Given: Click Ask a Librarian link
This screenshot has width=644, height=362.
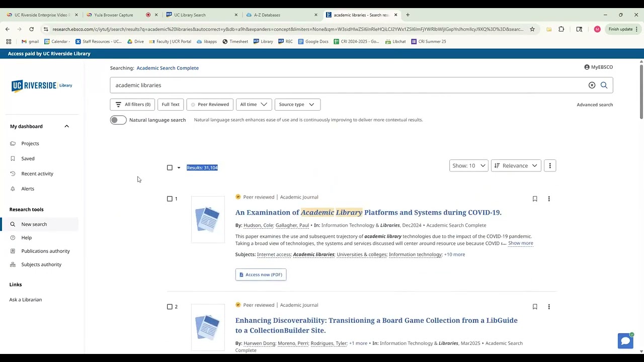Looking at the screenshot, I should pos(26,300).
